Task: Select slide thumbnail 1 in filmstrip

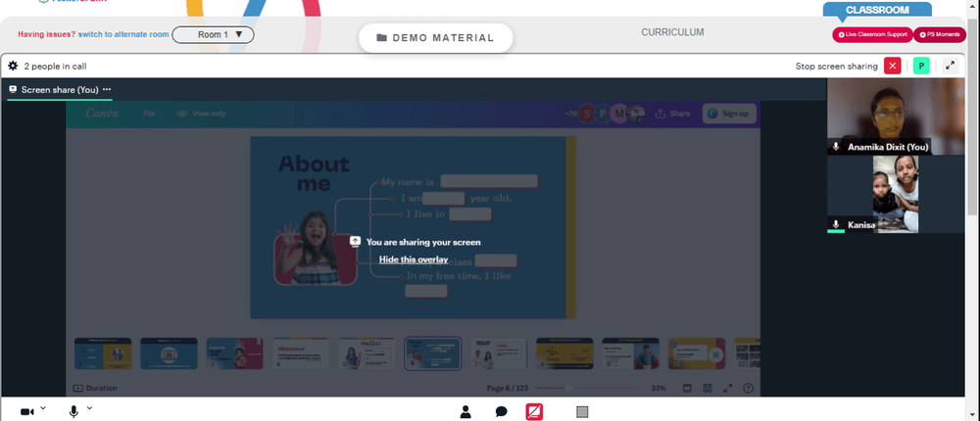Action: tap(103, 353)
